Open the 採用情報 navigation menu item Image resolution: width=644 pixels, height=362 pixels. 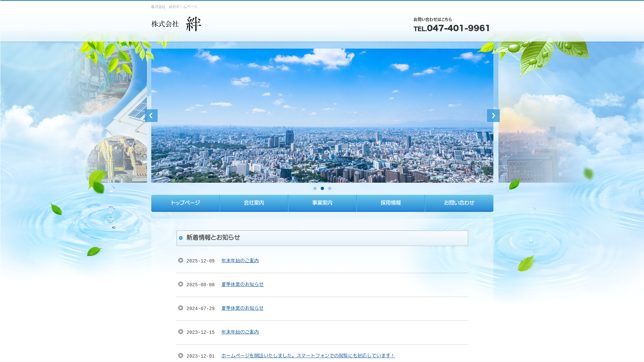point(390,203)
